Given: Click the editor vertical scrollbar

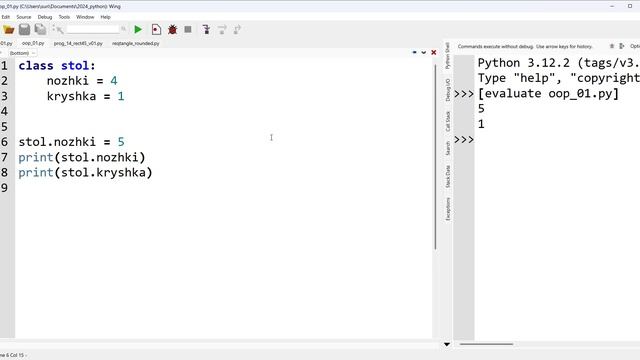Looking at the screenshot, I should click(x=435, y=157).
